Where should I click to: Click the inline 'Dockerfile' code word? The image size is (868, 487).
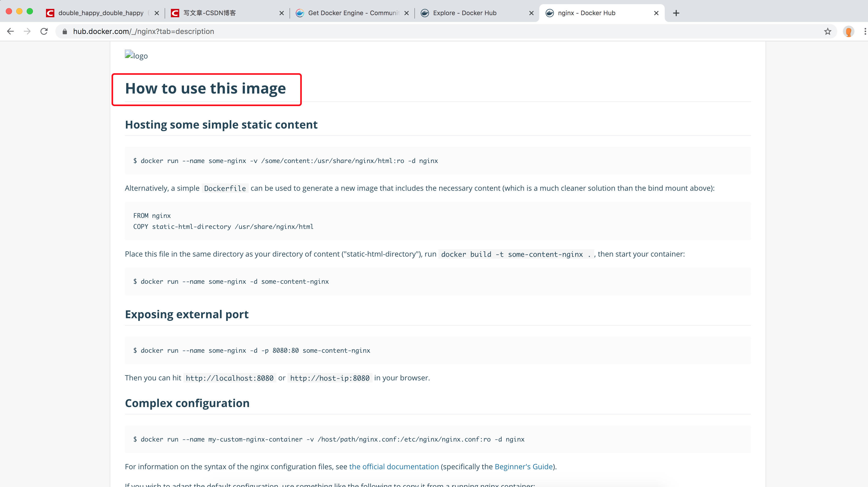click(x=225, y=188)
